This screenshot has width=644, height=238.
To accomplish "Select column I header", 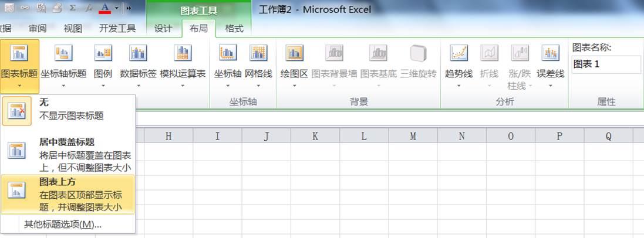I will (x=217, y=136).
